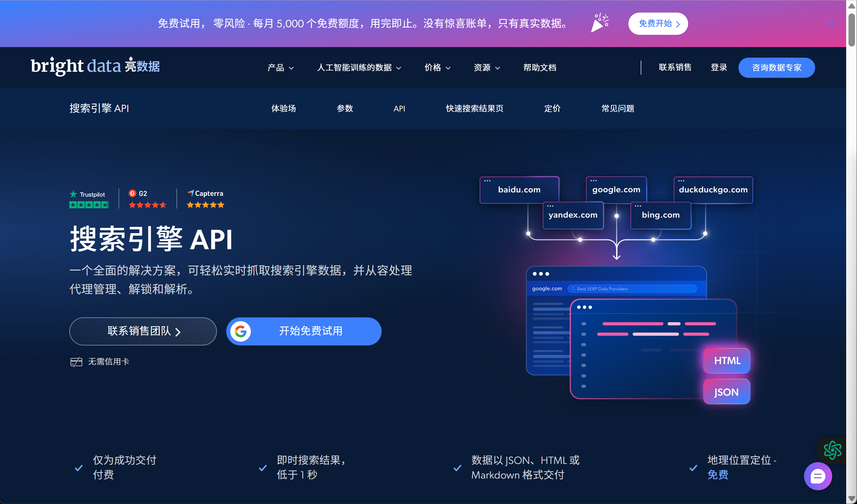Click the page vertical scrollbar thumb

coord(851,30)
